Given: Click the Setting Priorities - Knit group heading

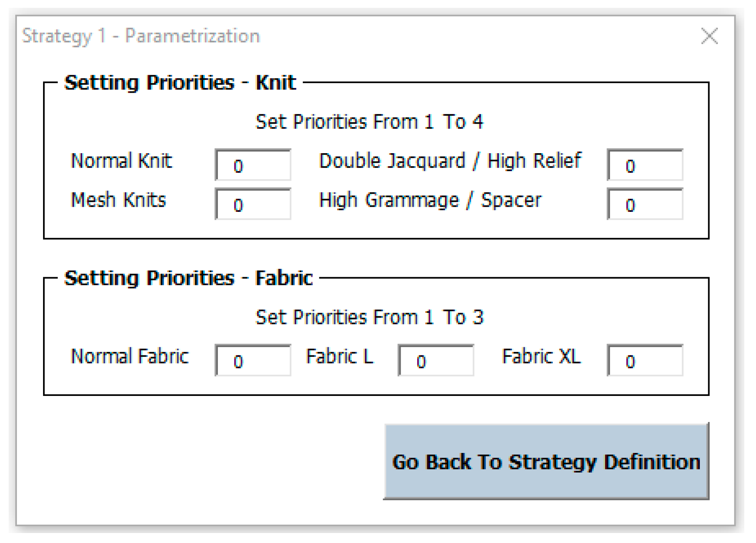Looking at the screenshot, I should tap(180, 83).
